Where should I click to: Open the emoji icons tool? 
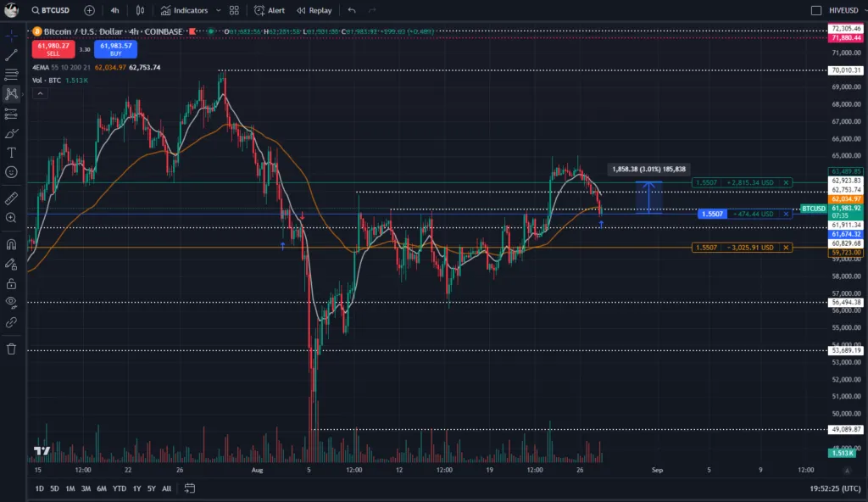(x=11, y=172)
